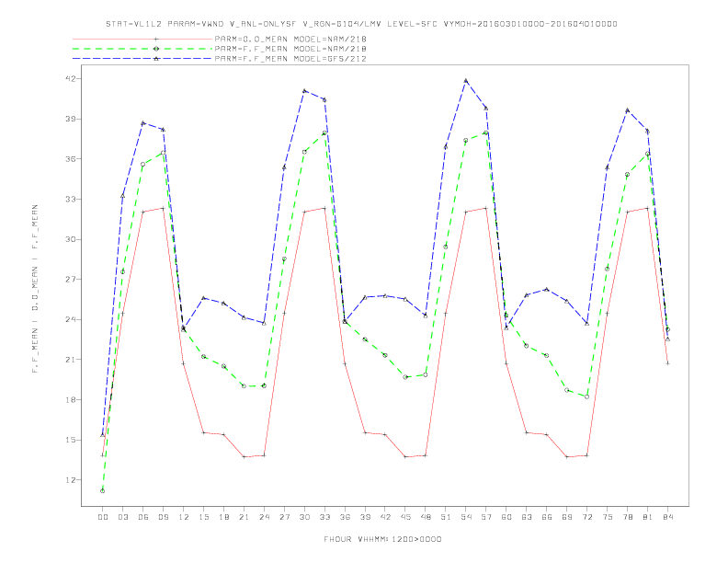
Task: Click the x-axis title FHOUR VHHMM=1200>0000
Action: [x=382, y=539]
